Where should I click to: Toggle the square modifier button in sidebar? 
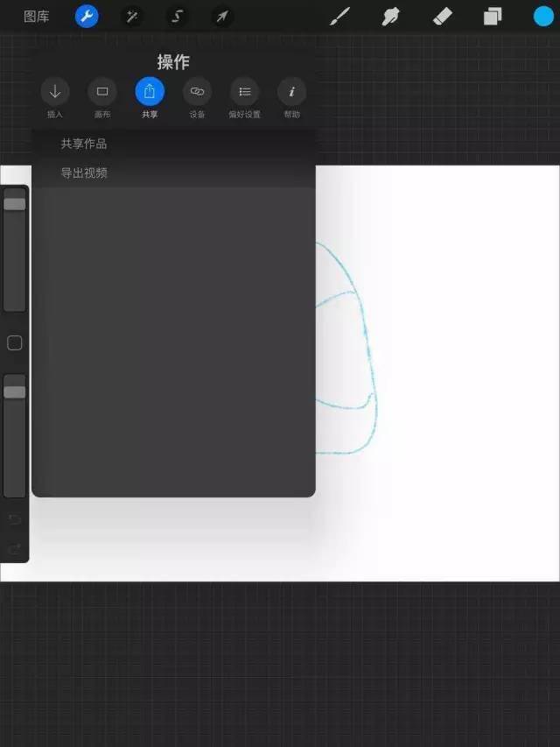[15, 343]
